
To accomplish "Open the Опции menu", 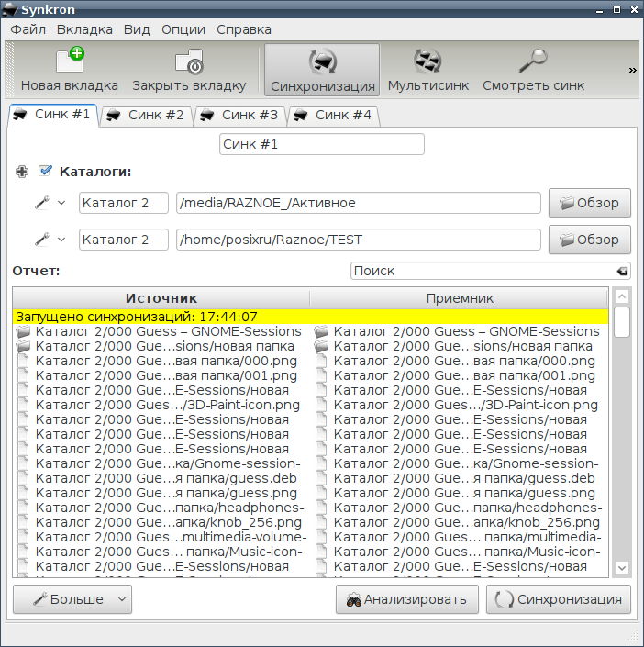I will pos(183,29).
